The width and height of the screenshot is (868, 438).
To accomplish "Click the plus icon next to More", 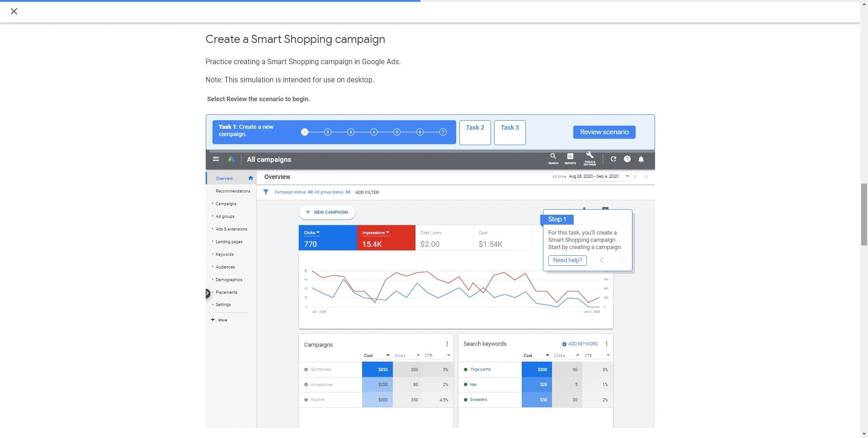I will pos(213,320).
